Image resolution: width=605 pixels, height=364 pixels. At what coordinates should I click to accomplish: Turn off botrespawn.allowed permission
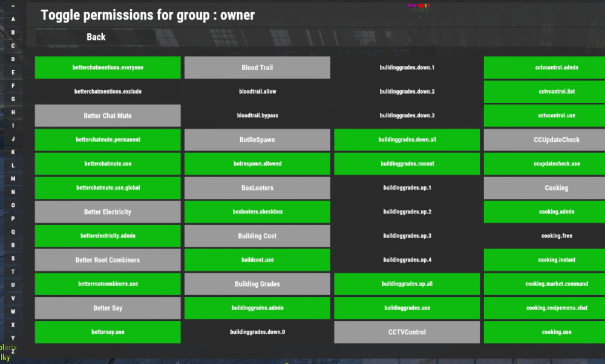[257, 164]
